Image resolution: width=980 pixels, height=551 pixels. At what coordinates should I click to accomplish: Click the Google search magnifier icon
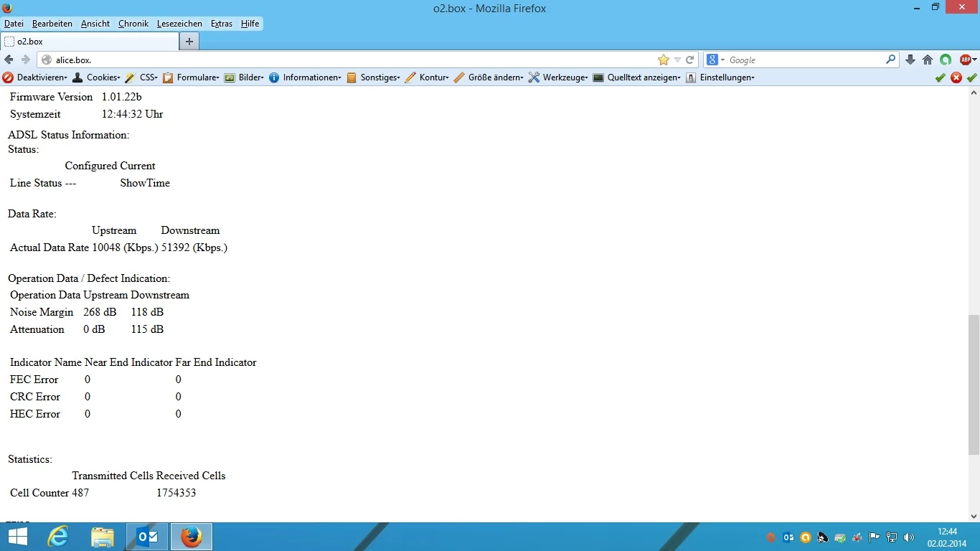891,60
